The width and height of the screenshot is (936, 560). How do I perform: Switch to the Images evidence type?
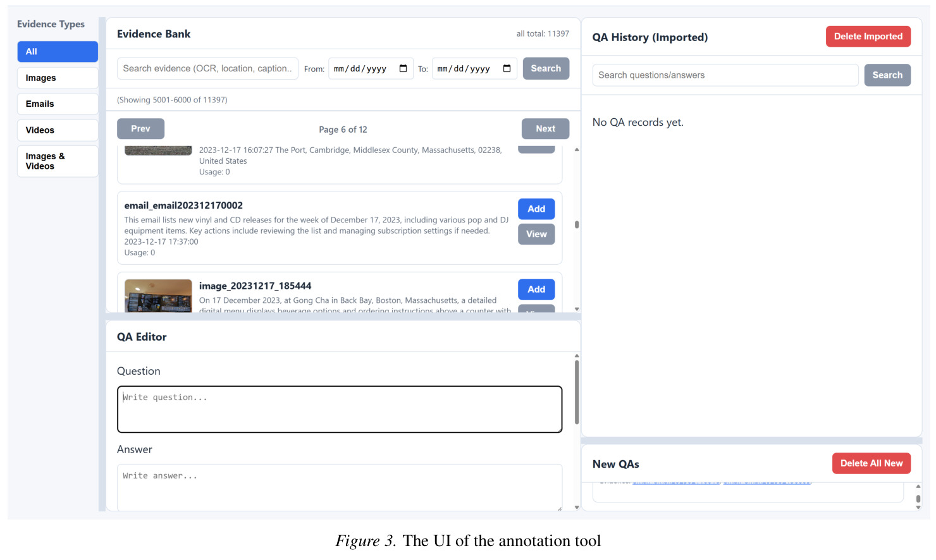[x=58, y=78]
